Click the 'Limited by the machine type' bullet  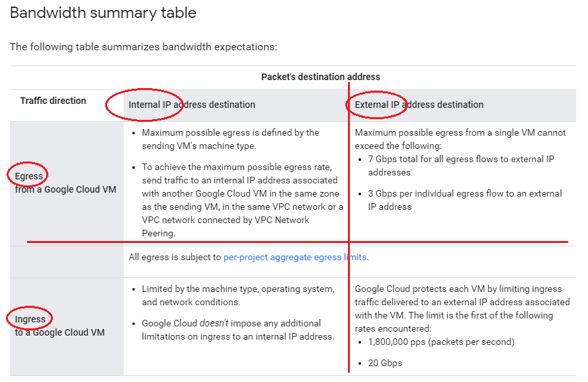[x=238, y=295]
